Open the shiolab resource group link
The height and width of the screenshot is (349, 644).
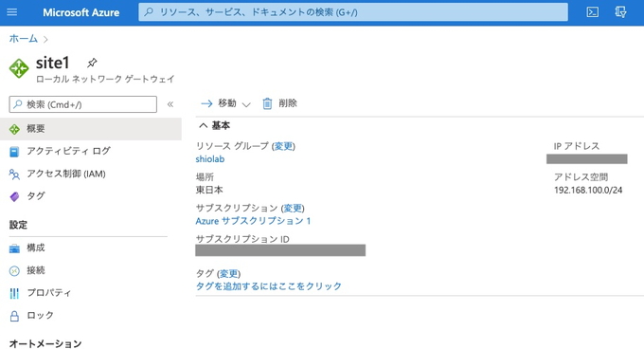(x=210, y=159)
